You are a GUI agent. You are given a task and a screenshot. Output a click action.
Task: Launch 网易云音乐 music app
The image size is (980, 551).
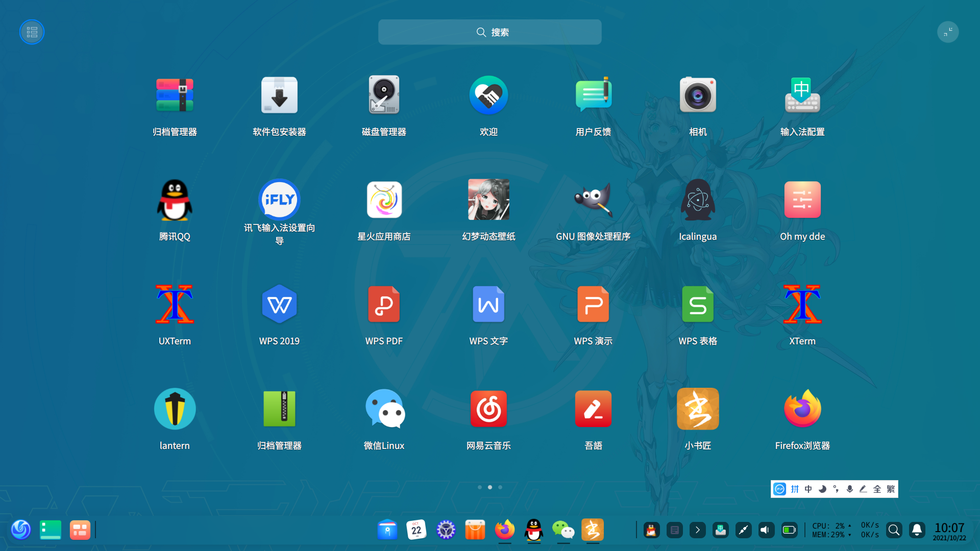[x=488, y=409]
